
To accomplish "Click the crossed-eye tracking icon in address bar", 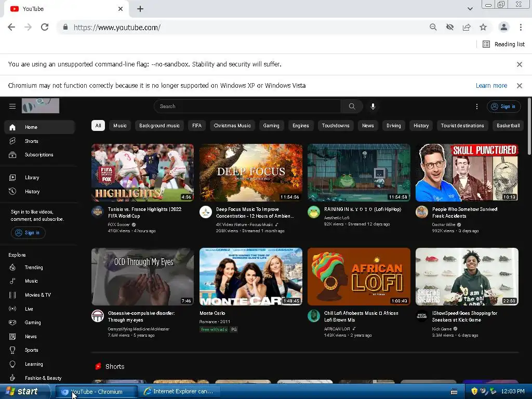I will point(450,27).
